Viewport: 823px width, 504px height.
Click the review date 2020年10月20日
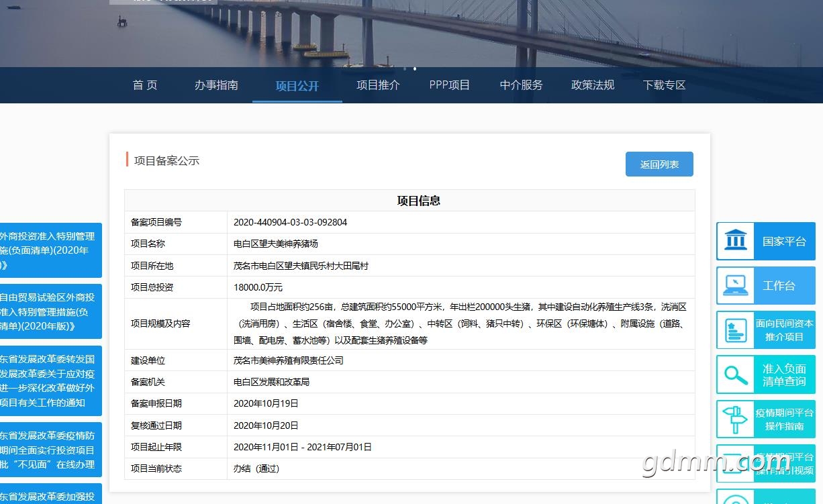266,425
